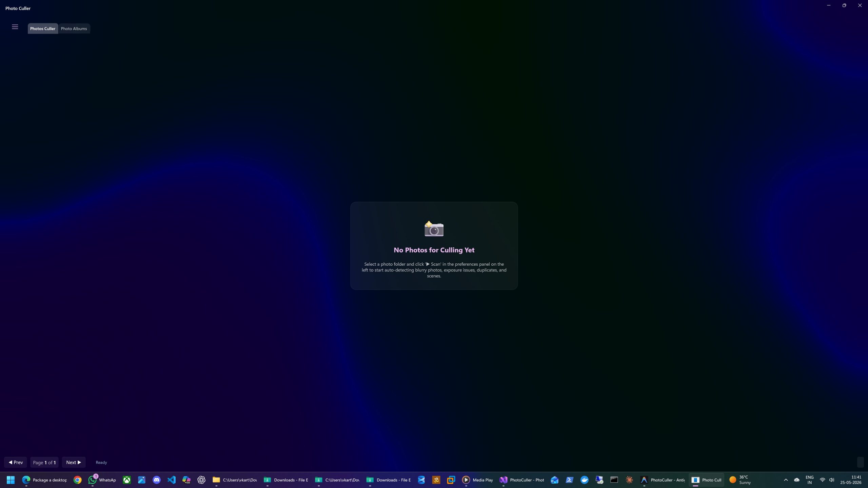
Task: Open the hamburger menu for the preferences panel
Action: pyautogui.click(x=15, y=27)
